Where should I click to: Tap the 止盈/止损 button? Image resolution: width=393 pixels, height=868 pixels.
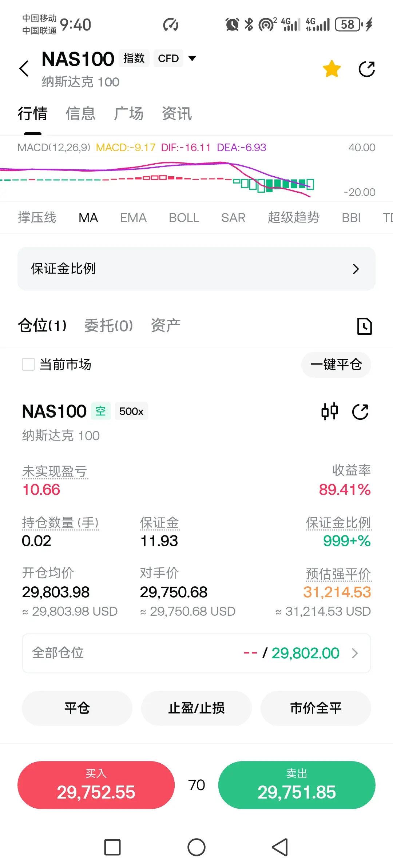click(196, 708)
